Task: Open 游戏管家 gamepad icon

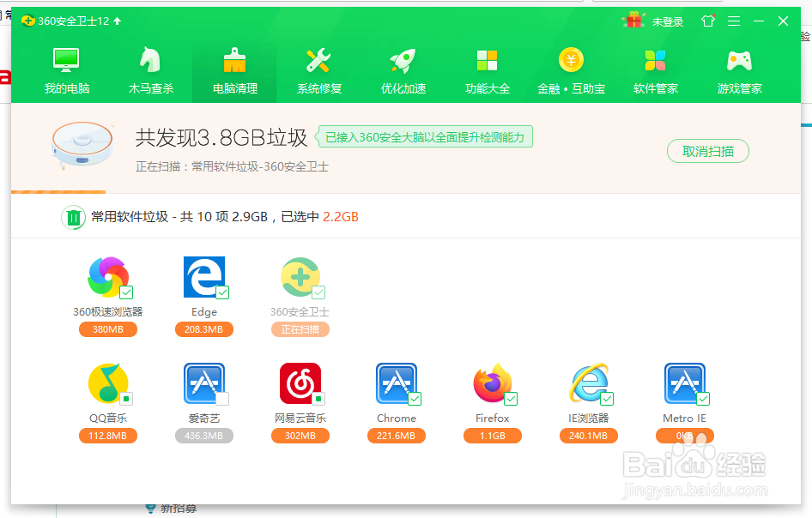Action: pos(740,61)
